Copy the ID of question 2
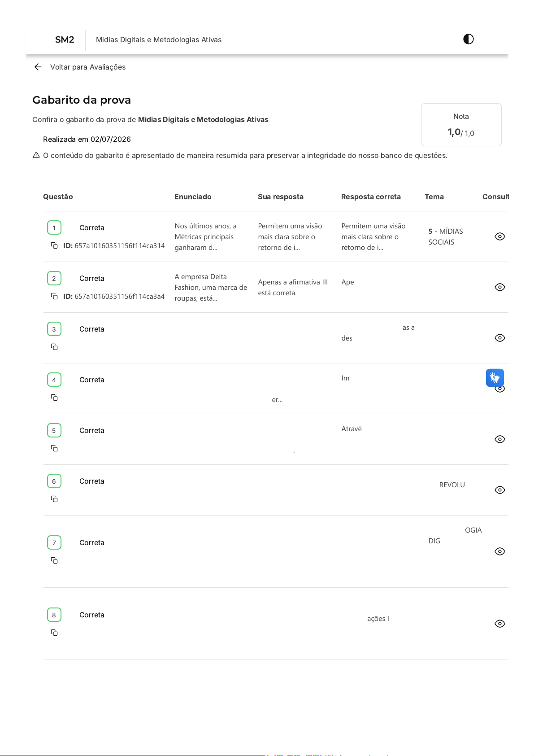534x756 pixels. pyautogui.click(x=54, y=296)
